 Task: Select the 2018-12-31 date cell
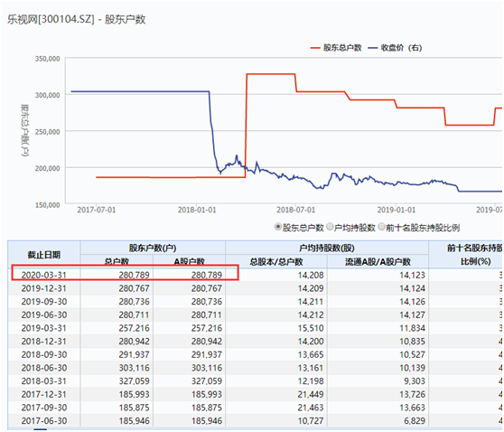[44, 342]
